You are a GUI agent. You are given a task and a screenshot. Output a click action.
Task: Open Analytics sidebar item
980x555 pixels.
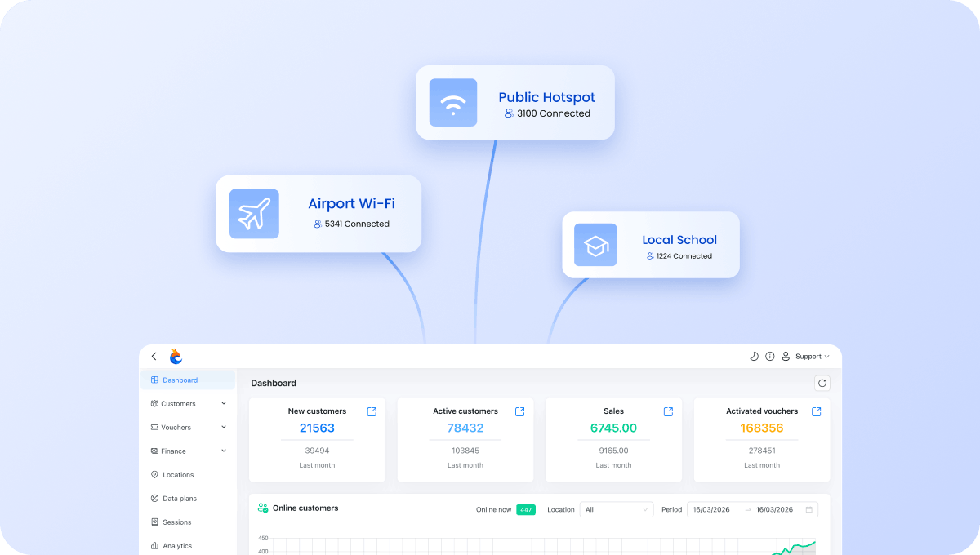tap(188, 545)
